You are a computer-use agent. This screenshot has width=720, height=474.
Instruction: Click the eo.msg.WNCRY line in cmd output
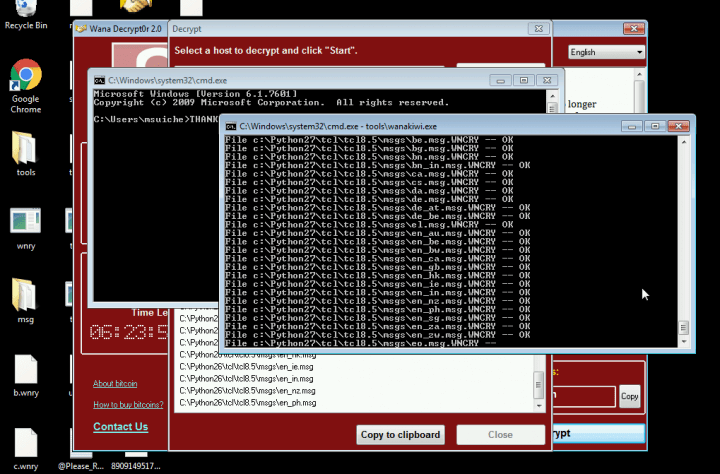(x=360, y=343)
